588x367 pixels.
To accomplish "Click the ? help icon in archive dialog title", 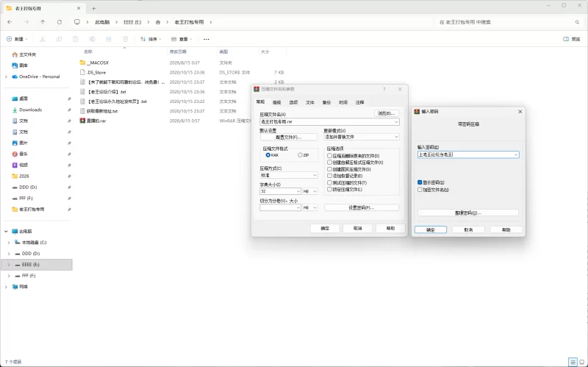I will 384,89.
